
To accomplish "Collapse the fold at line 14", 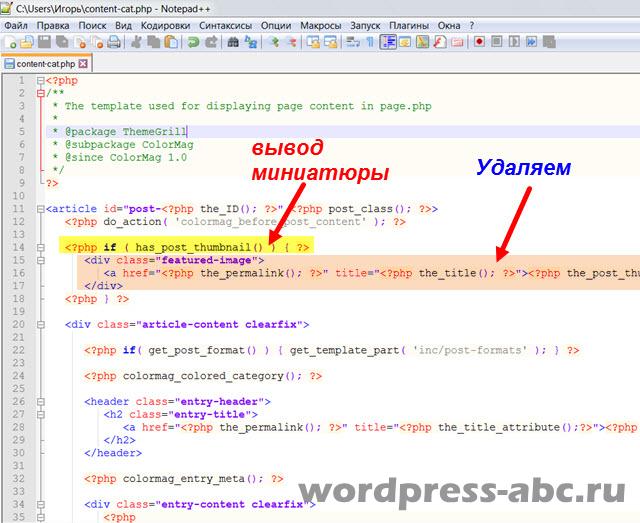I will [x=40, y=247].
